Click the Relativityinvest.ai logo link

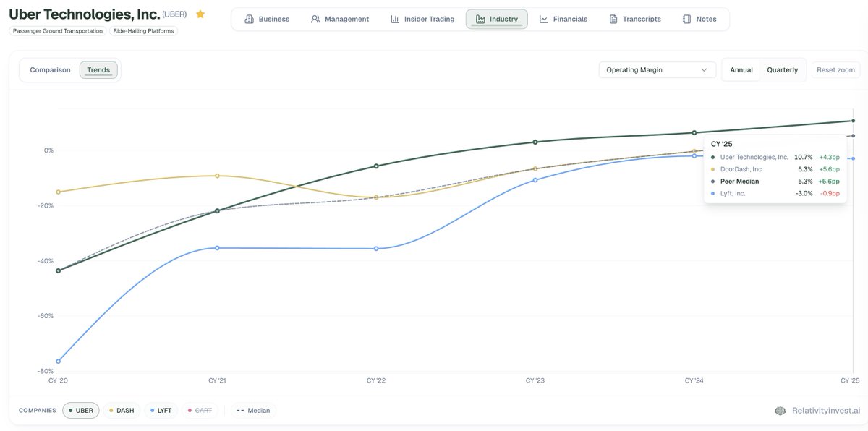tap(817, 410)
